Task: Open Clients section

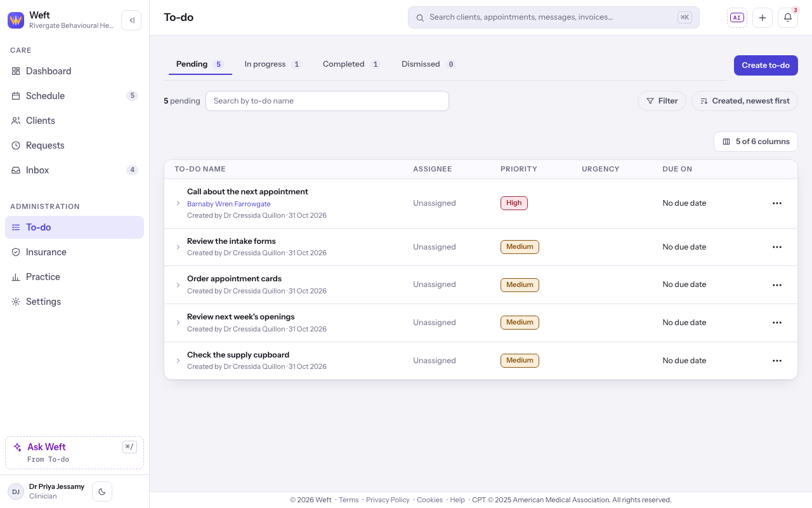Action: (x=74, y=121)
